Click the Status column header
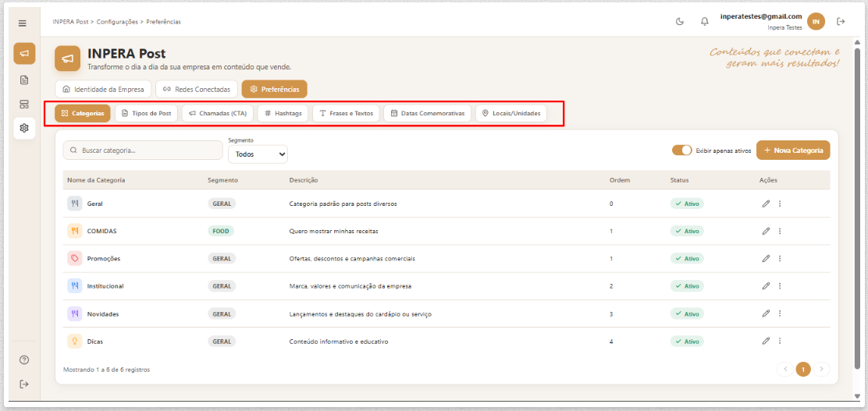This screenshot has height=411, width=868. (679, 180)
